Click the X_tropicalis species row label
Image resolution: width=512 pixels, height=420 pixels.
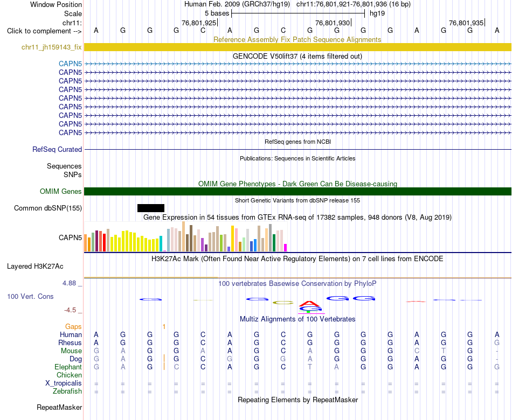[64, 383]
